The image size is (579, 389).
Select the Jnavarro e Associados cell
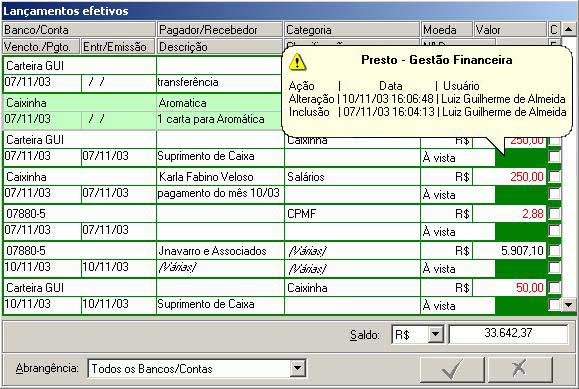(220, 250)
